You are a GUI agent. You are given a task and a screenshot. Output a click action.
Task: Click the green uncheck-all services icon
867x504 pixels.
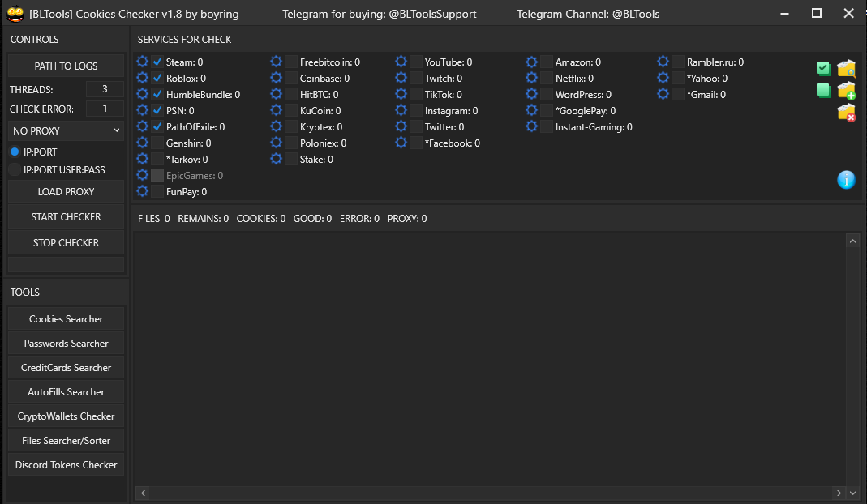click(823, 90)
